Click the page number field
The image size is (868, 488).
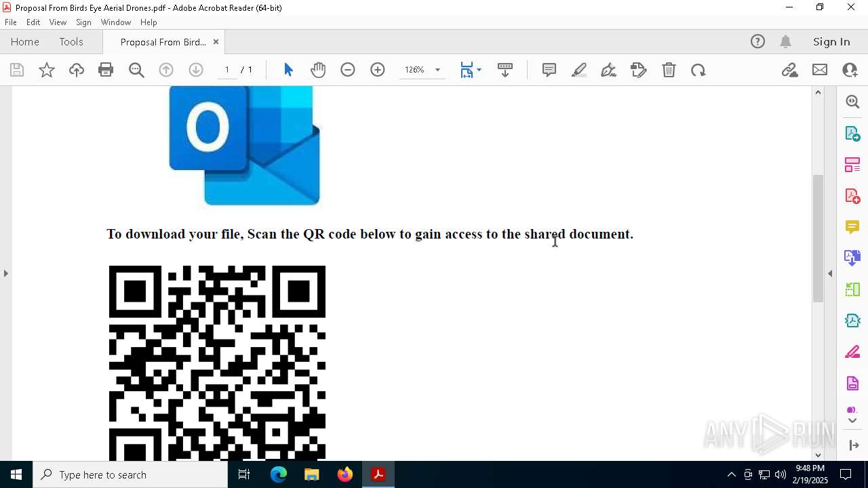coord(226,70)
